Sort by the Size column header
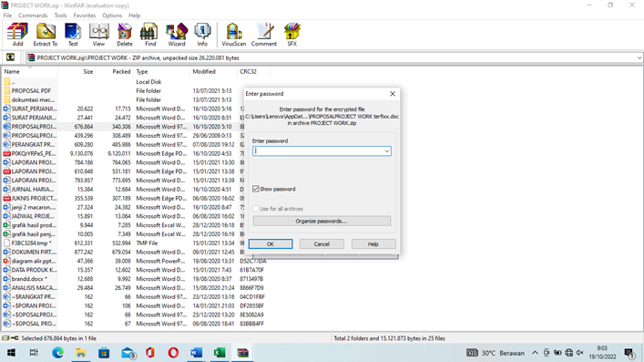The image size is (644, 362). [77, 71]
